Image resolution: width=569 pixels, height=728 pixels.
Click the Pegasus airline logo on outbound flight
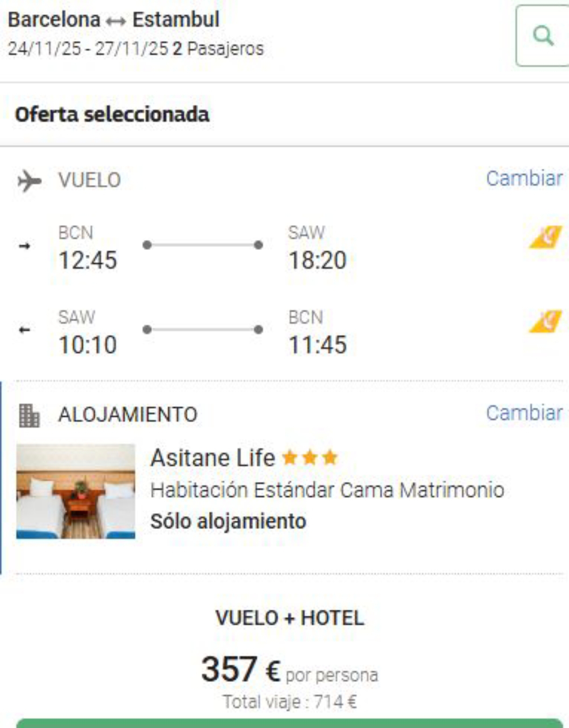tap(546, 237)
